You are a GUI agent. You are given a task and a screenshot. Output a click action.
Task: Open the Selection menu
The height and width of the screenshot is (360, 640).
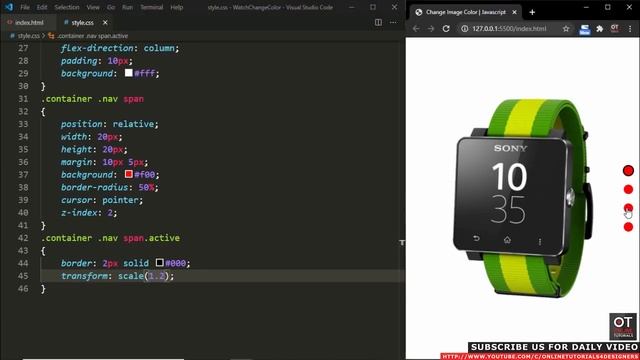(67, 7)
